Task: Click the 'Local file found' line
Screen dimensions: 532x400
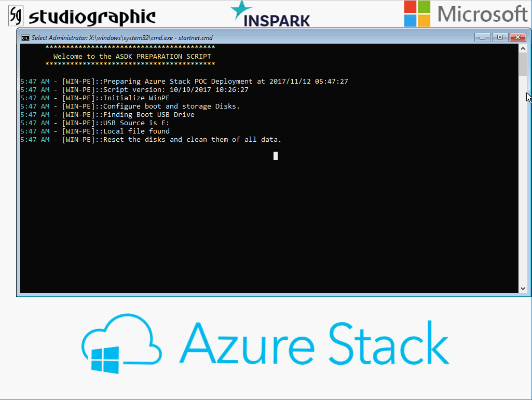Action: click(95, 131)
